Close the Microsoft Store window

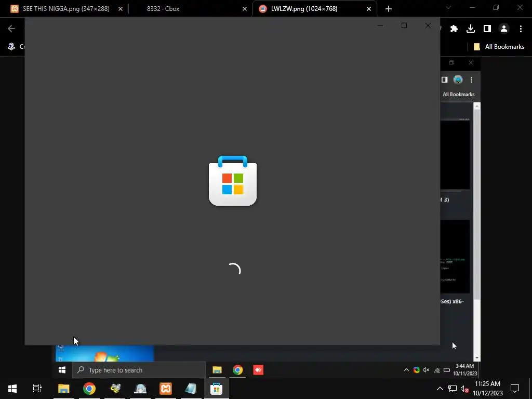[x=428, y=26]
